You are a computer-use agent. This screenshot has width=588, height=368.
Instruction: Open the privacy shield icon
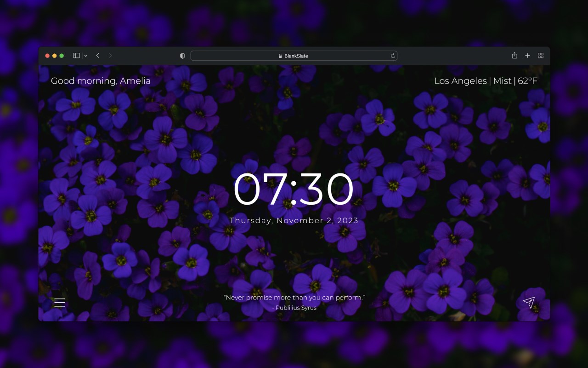coord(182,56)
